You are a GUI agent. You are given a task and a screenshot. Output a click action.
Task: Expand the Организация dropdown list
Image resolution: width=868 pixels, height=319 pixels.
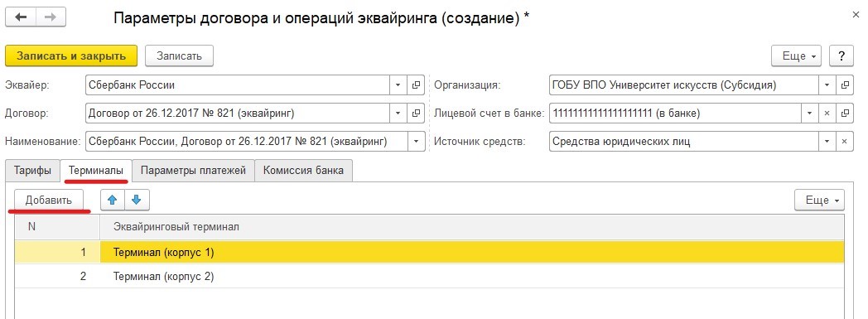click(827, 85)
